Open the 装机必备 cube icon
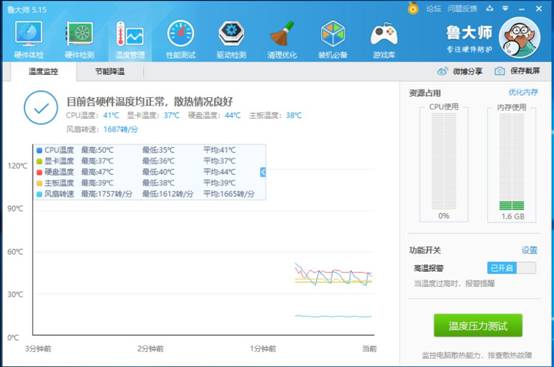Image resolution: width=554 pixels, height=367 pixels. (333, 39)
